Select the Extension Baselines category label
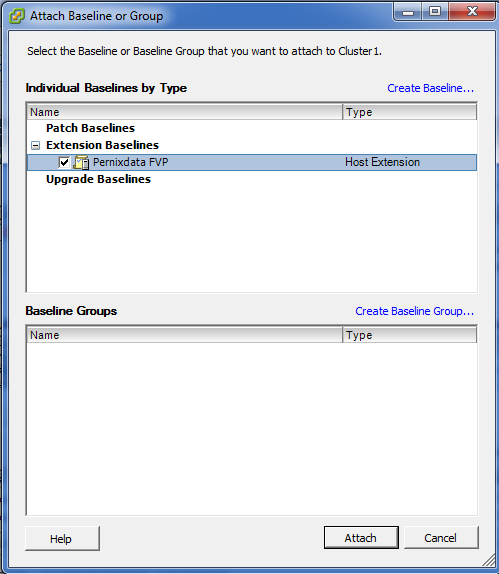 [102, 145]
